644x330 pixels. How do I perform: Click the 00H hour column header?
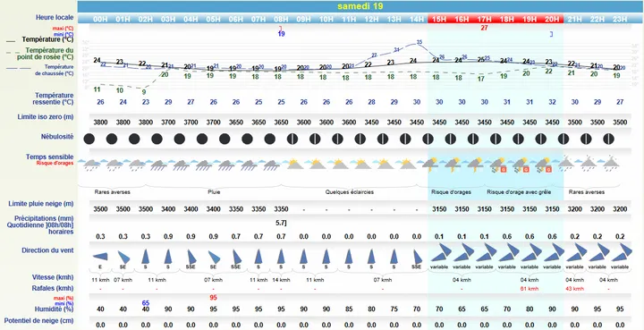(100, 19)
